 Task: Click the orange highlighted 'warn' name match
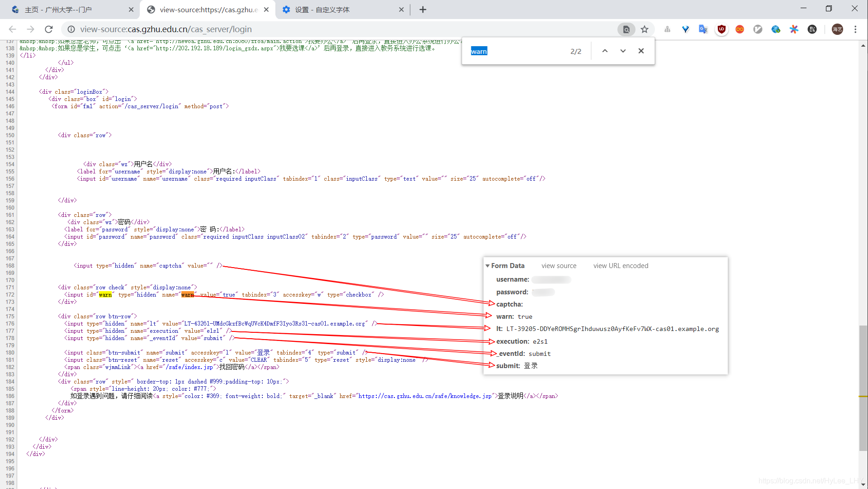[x=188, y=295]
